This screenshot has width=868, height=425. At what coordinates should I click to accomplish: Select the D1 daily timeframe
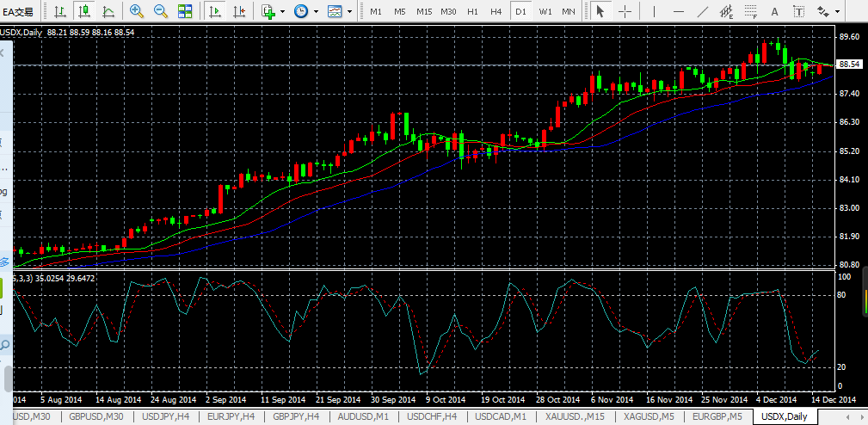tap(520, 12)
